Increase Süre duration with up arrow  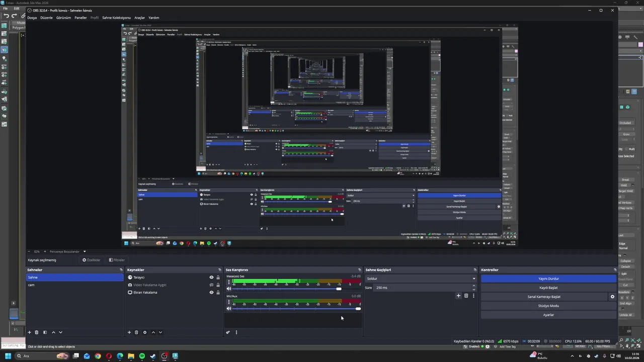coord(473,286)
